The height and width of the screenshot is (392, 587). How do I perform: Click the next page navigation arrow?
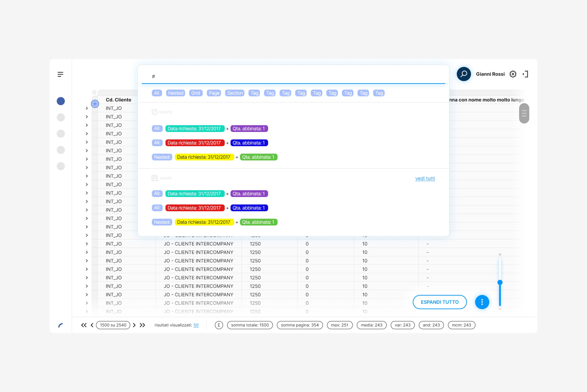(x=134, y=325)
